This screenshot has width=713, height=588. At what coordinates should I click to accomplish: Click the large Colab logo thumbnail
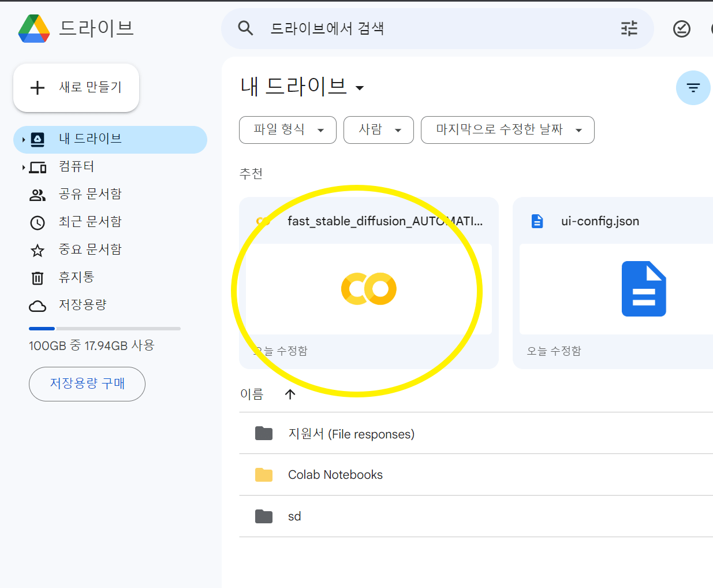369,289
